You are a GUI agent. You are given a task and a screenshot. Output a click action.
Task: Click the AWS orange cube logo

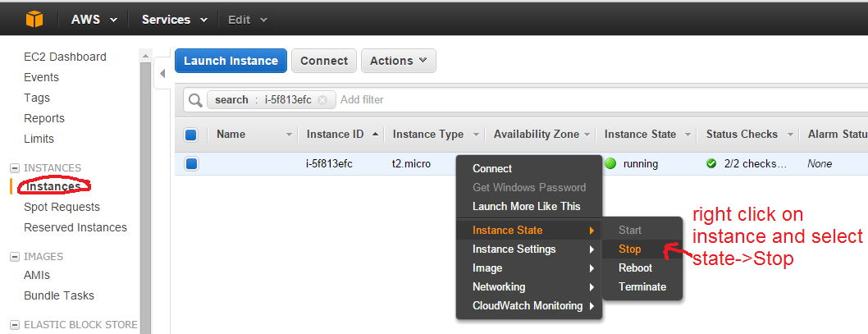34,19
